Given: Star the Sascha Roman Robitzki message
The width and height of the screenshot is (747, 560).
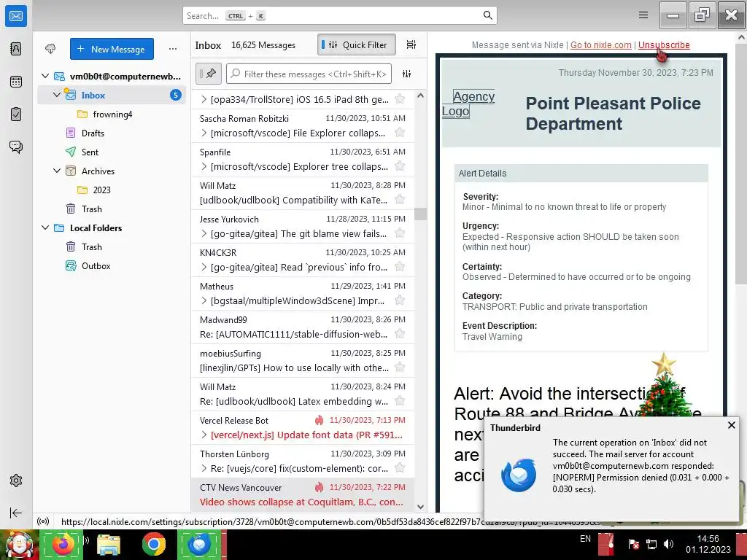Looking at the screenshot, I should (400, 133).
